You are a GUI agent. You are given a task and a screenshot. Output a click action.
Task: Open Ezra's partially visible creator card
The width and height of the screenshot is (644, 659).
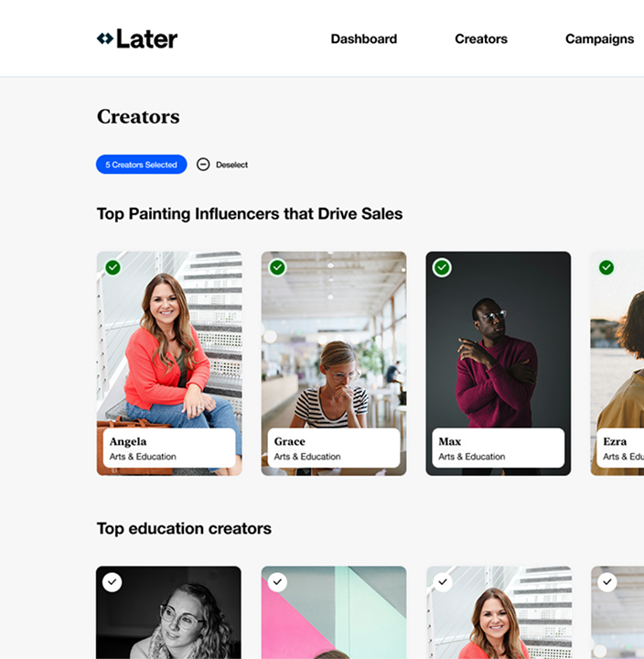[617, 363]
